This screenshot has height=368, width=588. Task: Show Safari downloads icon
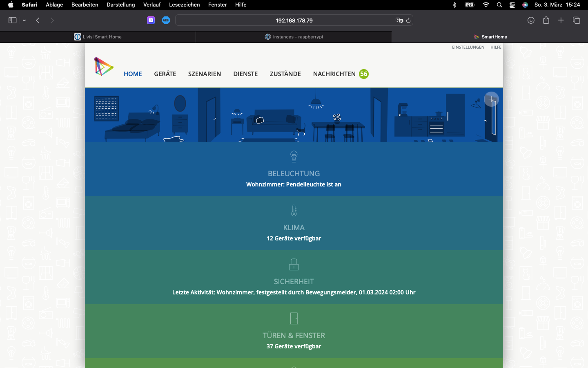coord(531,20)
